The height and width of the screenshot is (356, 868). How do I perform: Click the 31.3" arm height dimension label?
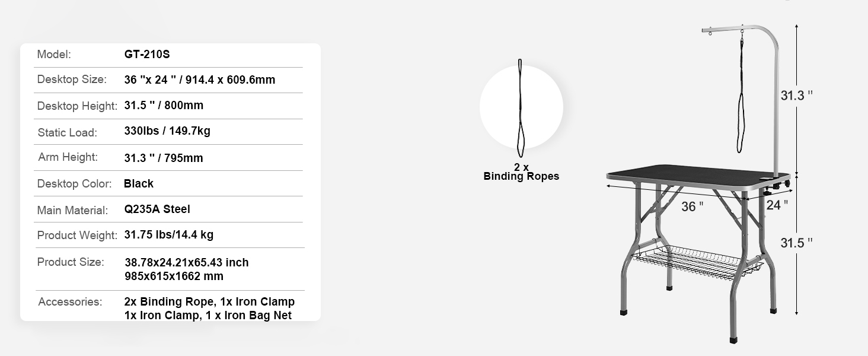[796, 96]
